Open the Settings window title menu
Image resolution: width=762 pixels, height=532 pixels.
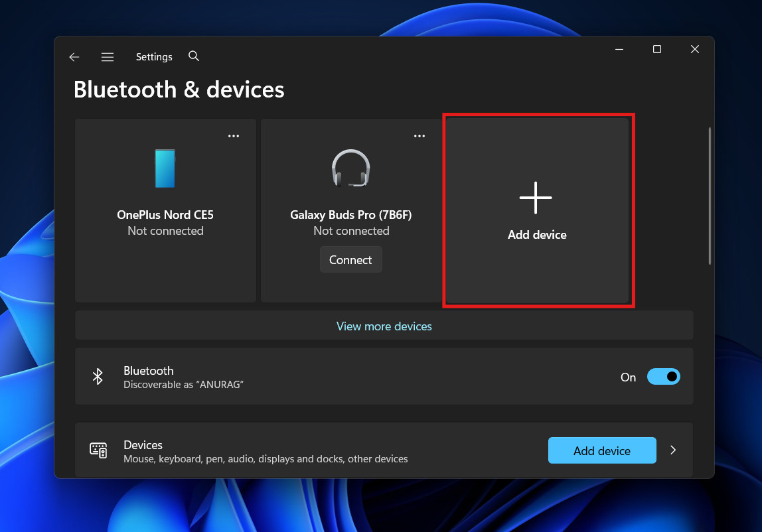click(153, 56)
